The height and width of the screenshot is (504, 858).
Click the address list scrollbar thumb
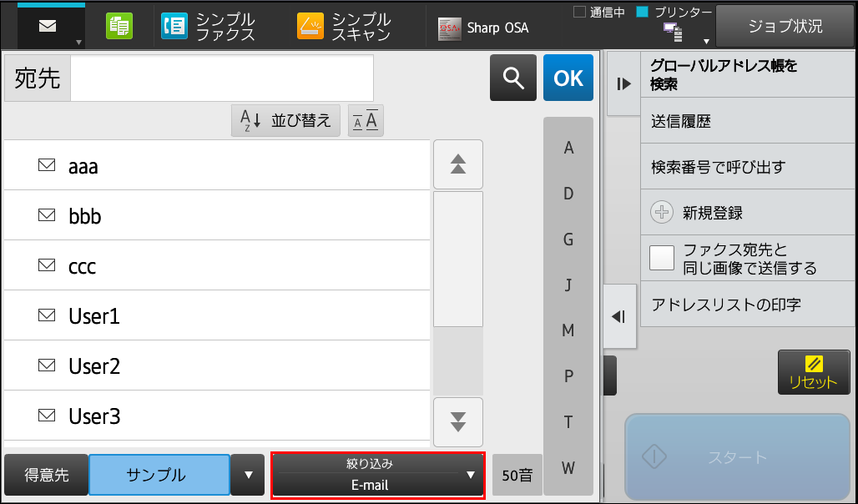click(458, 259)
